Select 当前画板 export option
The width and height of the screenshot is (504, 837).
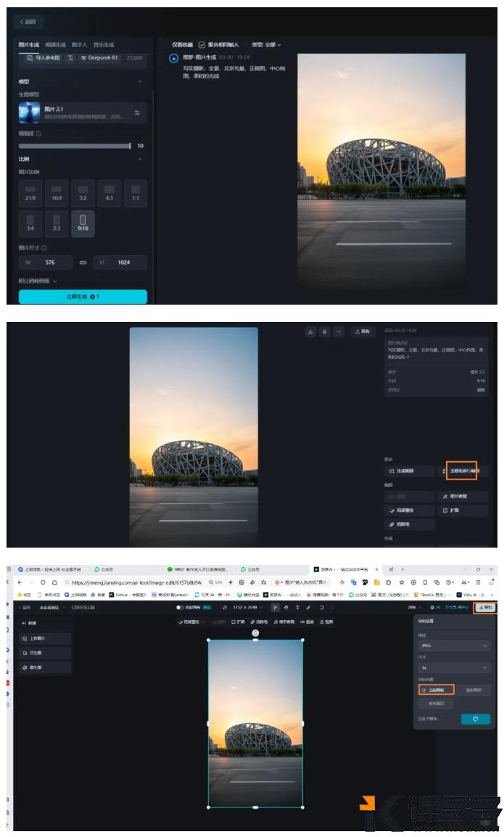[x=436, y=690]
